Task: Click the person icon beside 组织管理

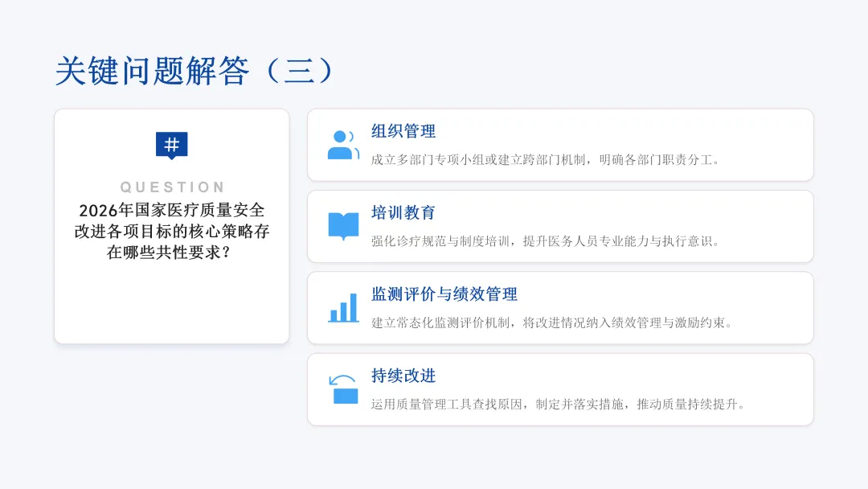Action: click(343, 145)
